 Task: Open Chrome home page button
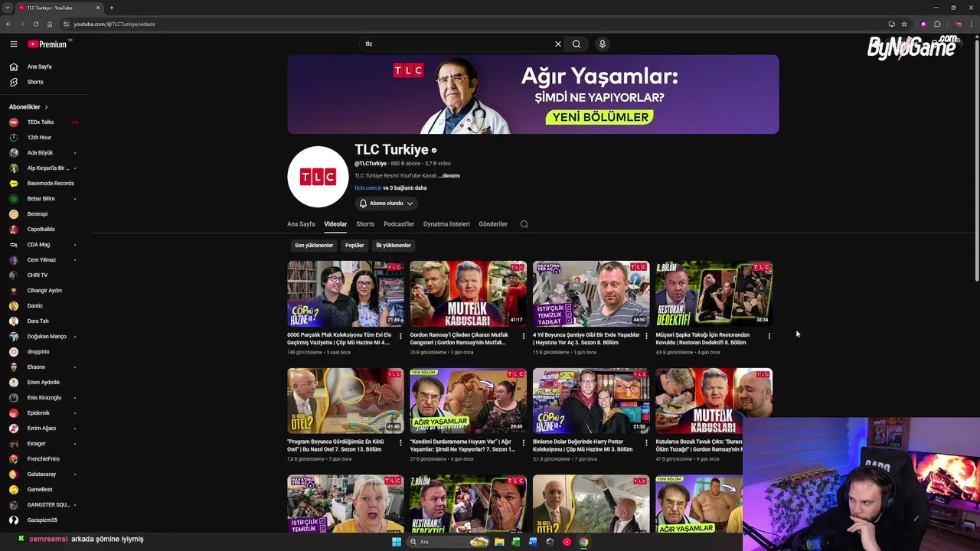click(x=50, y=24)
